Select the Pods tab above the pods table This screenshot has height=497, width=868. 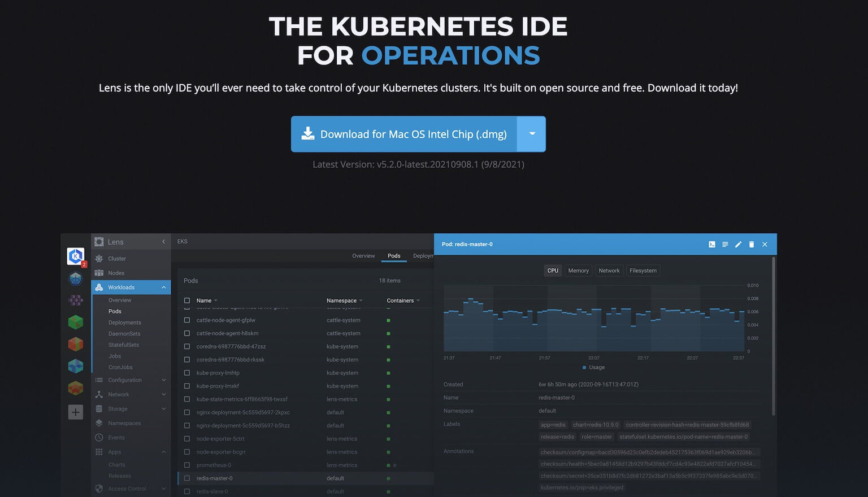click(394, 256)
